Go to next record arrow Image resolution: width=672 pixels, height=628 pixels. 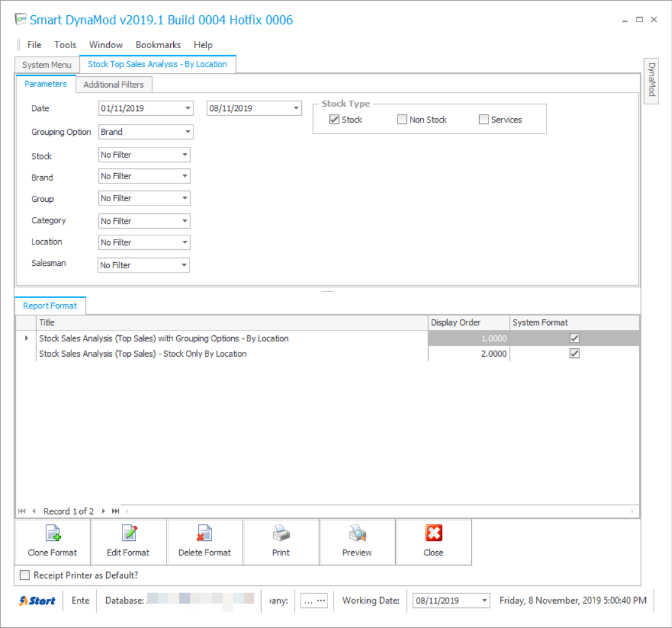click(x=103, y=511)
